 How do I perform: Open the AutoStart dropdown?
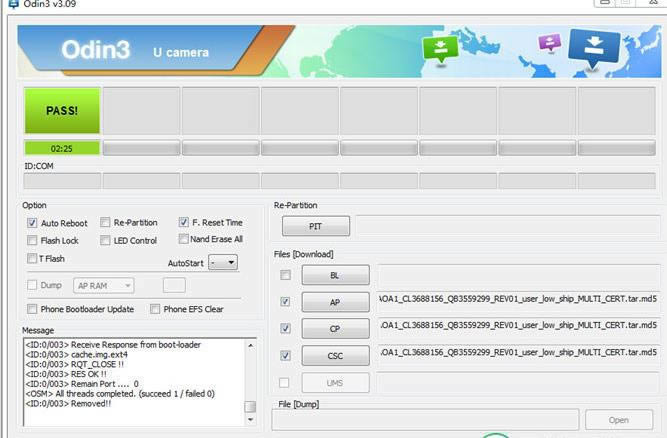223,262
